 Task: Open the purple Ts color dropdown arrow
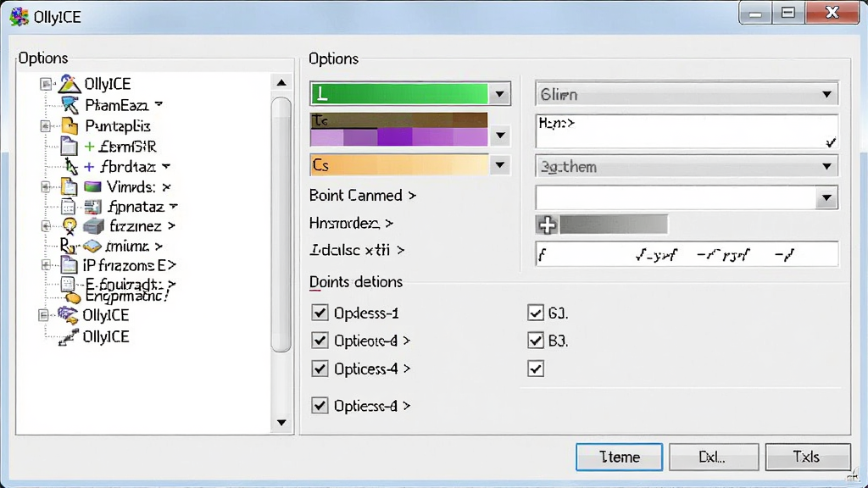tap(500, 135)
